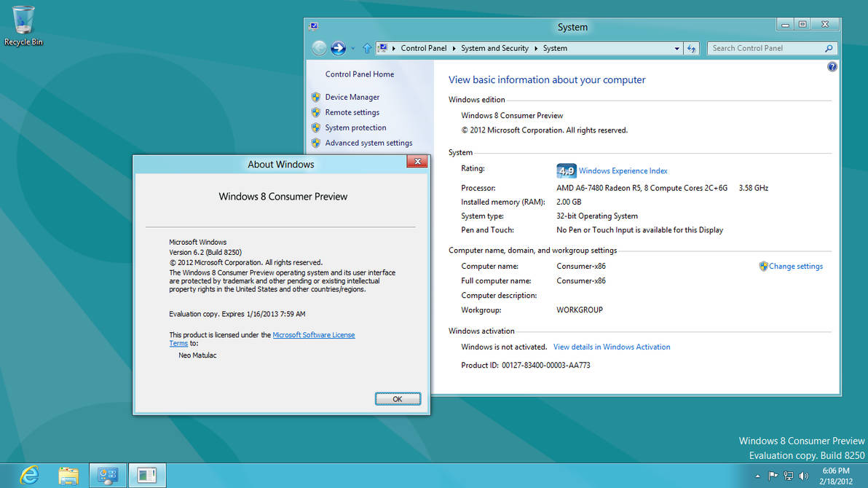The image size is (868, 488).
Task: Expand arrow before Control Panel breadcrumb
Action: (394, 49)
